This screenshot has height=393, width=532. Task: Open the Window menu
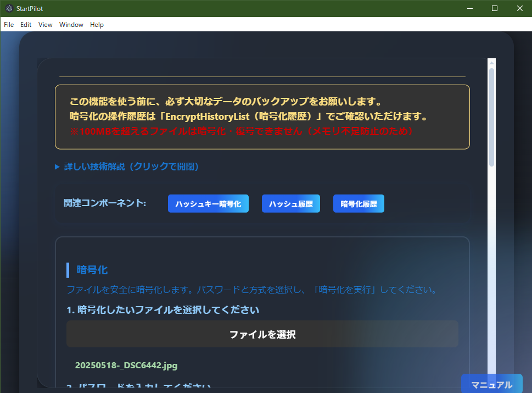pyautogui.click(x=71, y=25)
